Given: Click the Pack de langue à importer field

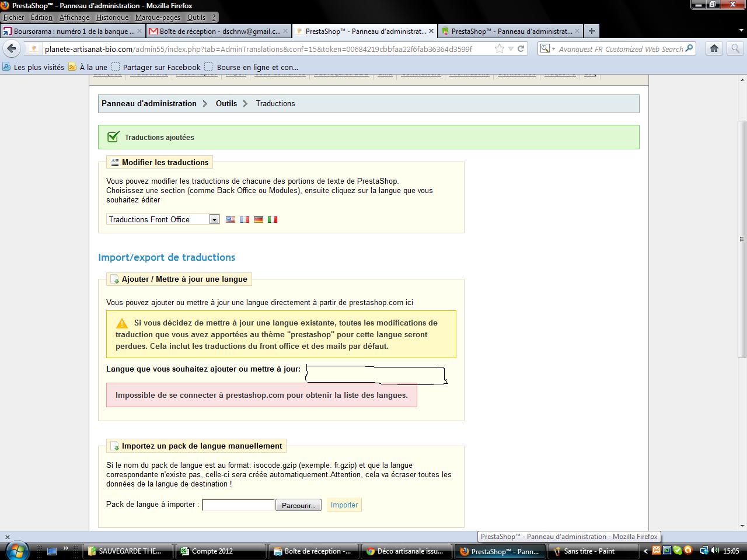Looking at the screenshot, I should click(x=238, y=505).
